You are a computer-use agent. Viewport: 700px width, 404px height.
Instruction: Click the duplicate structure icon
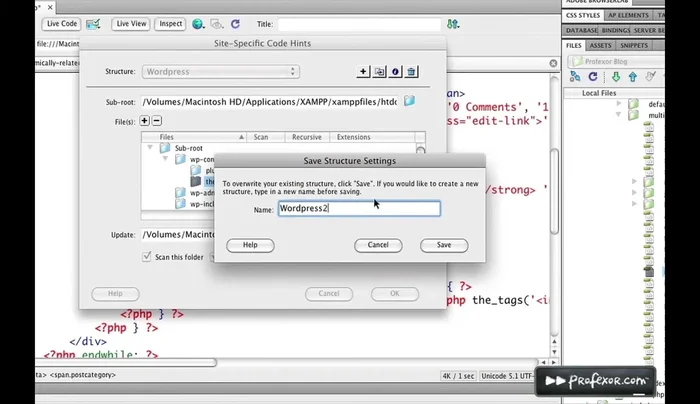point(380,72)
